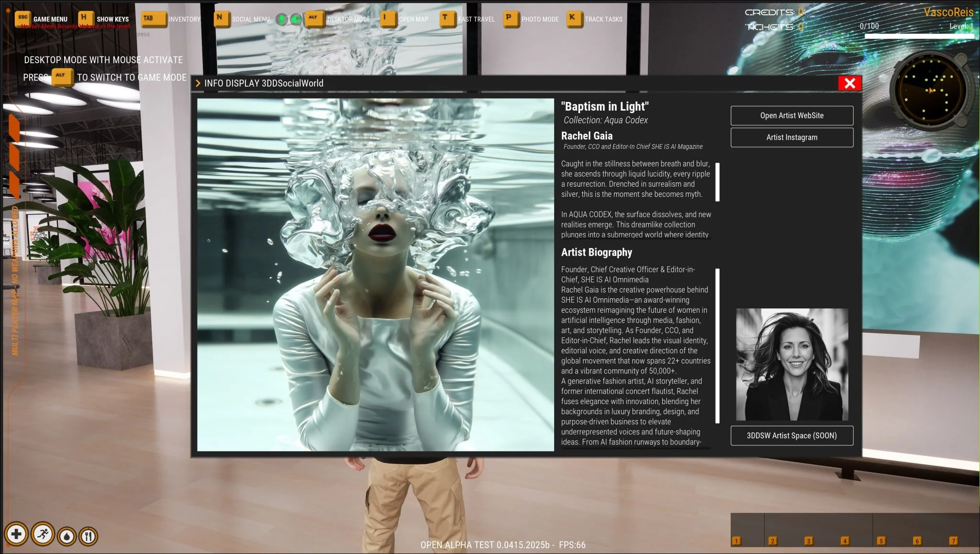Click the running stamina status icon
The image size is (980, 554).
[x=43, y=534]
